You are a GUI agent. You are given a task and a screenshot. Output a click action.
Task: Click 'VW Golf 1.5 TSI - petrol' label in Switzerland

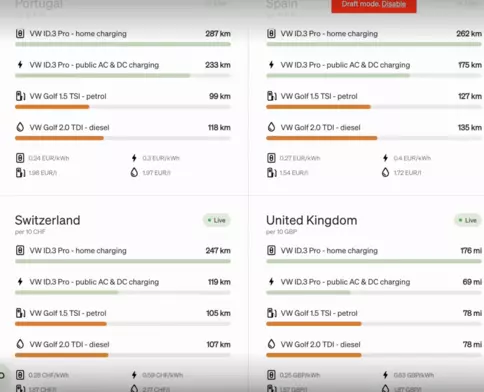tap(68, 313)
